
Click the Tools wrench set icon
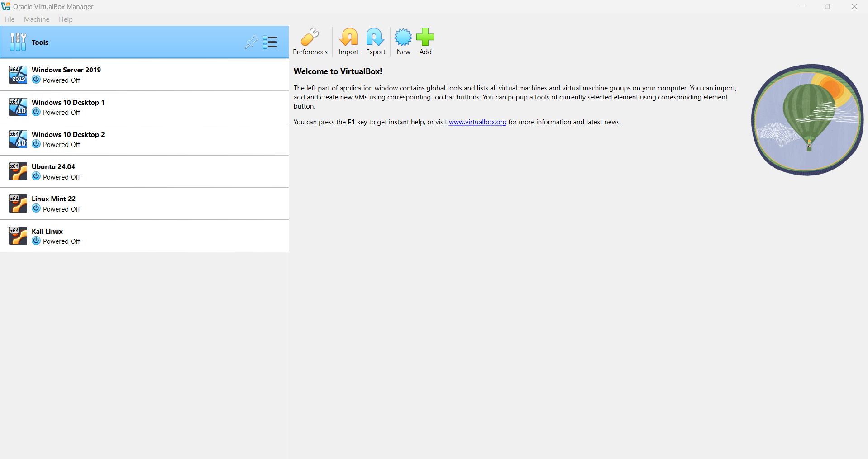[x=18, y=42]
